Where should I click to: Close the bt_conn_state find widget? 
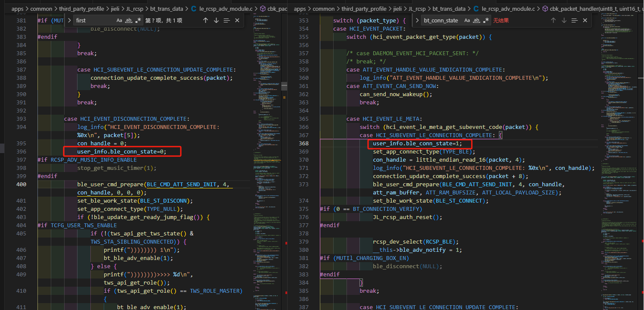[x=585, y=20]
